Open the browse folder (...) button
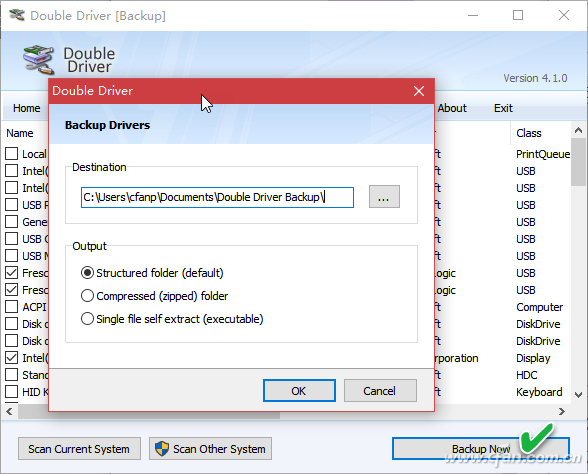This screenshot has width=588, height=474. coord(384,196)
